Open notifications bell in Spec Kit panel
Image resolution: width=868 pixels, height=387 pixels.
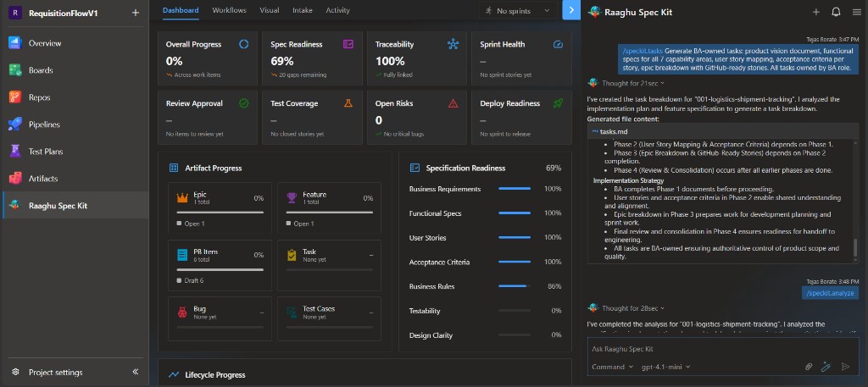pos(836,12)
